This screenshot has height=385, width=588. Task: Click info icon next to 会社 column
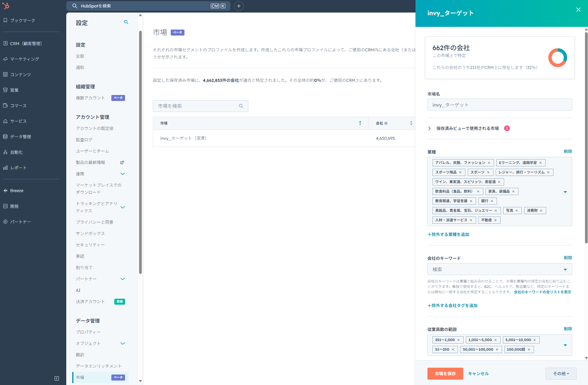pyautogui.click(x=386, y=123)
